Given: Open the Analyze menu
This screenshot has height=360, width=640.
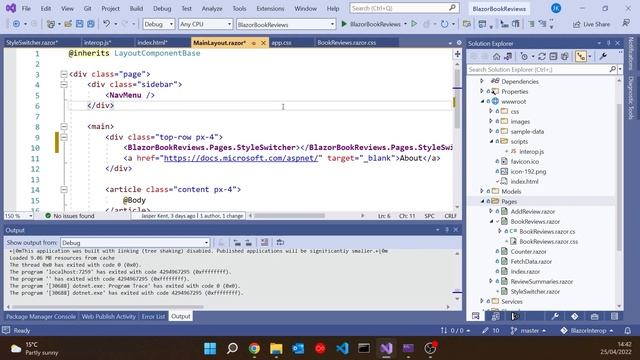Looking at the screenshot, I should [x=212, y=8].
